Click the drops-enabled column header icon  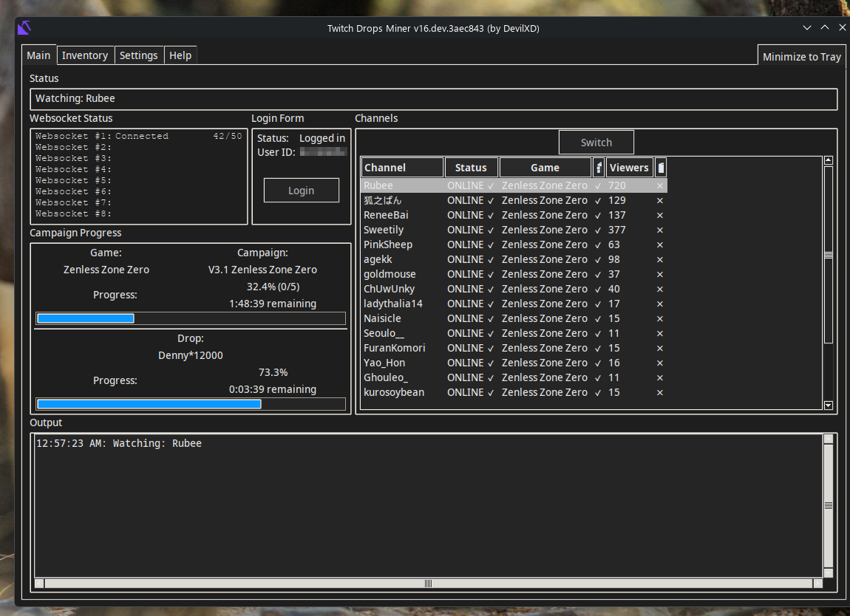599,168
